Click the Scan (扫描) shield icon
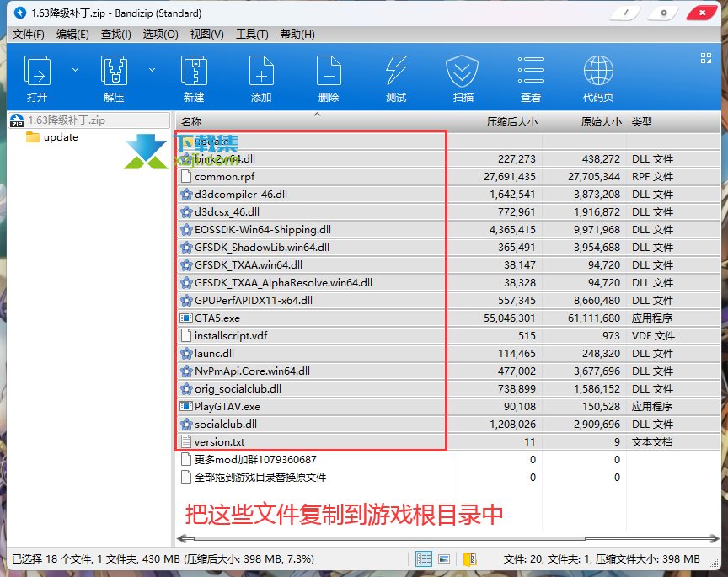This screenshot has height=577, width=728. [463, 71]
